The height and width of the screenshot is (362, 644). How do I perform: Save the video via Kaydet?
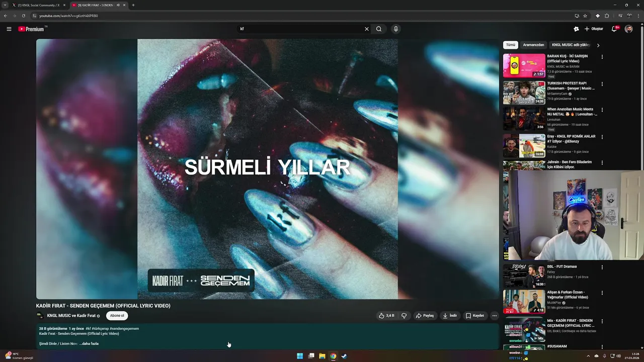tap(475, 316)
